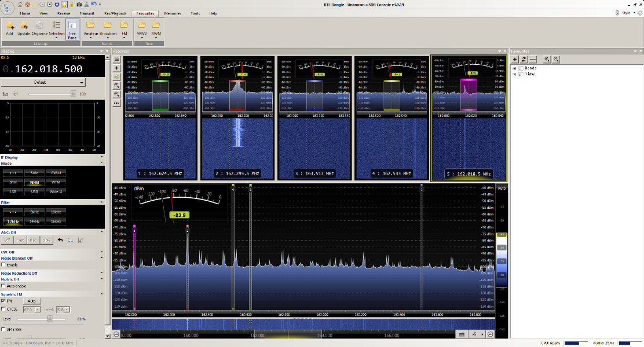Click the Add favourite star icon
This screenshot has width=644, height=347.
(x=10, y=26)
